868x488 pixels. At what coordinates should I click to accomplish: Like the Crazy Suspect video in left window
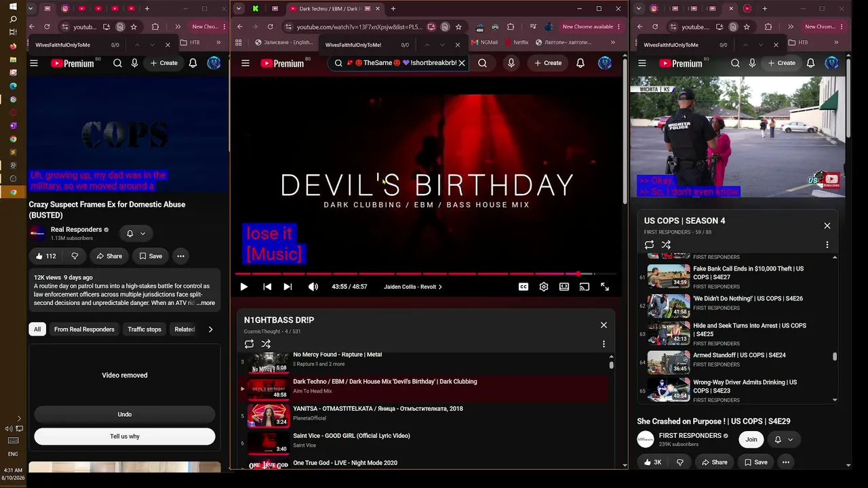pos(46,256)
